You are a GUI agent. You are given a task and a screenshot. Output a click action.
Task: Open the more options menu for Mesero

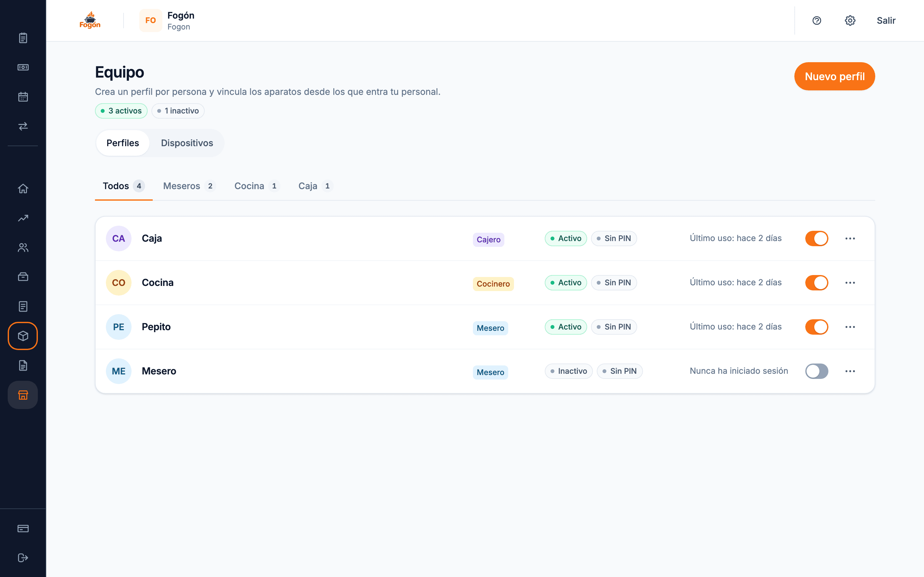(x=850, y=371)
